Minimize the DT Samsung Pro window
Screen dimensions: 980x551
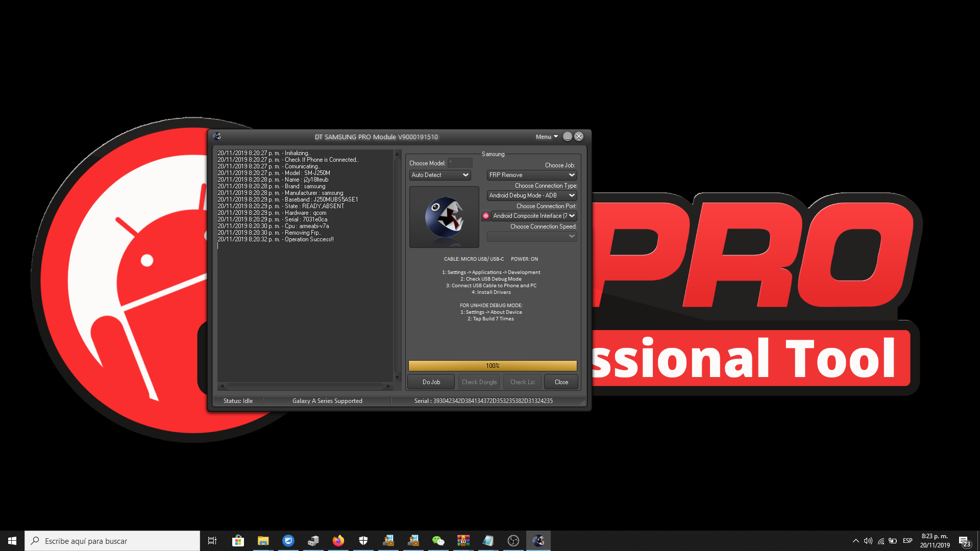[568, 136]
